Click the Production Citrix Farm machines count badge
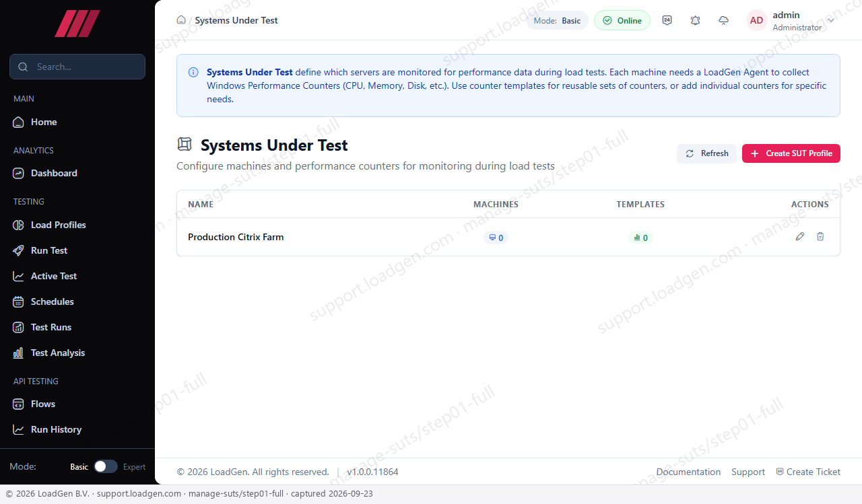The height and width of the screenshot is (504, 862). [x=496, y=238]
